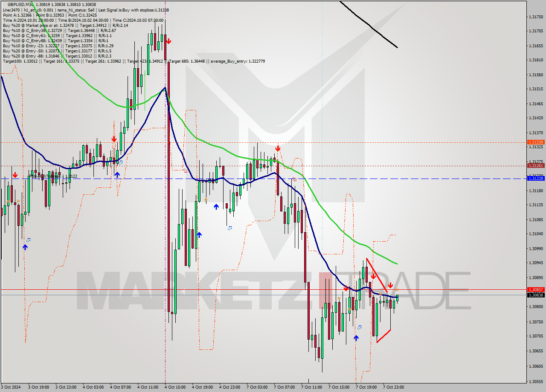Click the 'Target 685: 1.36448' text
This screenshot has width=546, height=392.
coord(187,61)
